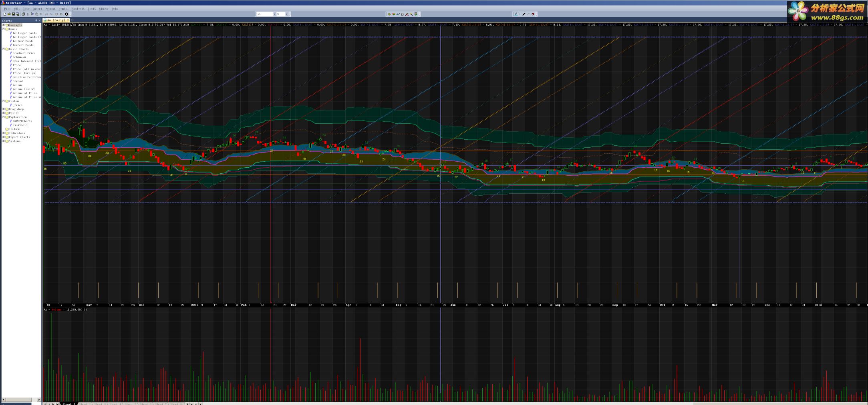Image resolution: width=868 pixels, height=405 pixels.
Task: Click the thin line style icon
Action: (528, 14)
